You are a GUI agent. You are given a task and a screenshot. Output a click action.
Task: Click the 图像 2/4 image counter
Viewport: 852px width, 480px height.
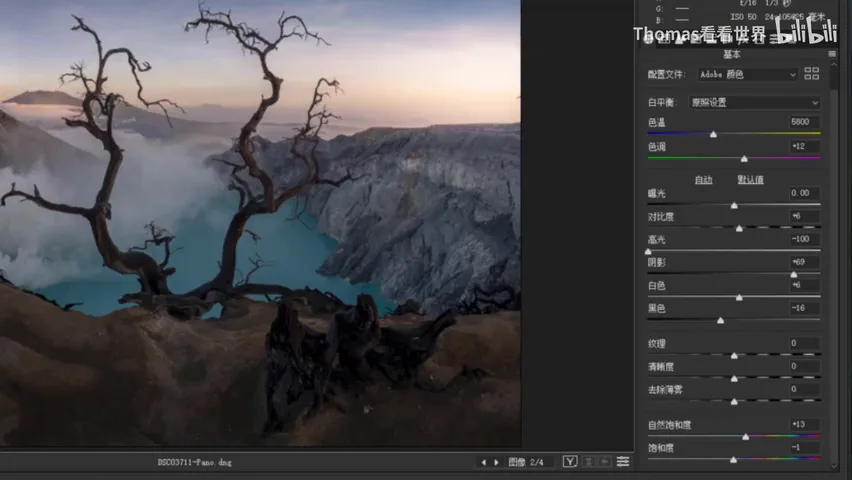tap(525, 462)
